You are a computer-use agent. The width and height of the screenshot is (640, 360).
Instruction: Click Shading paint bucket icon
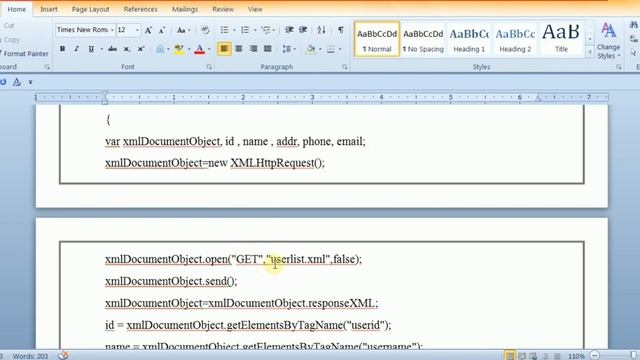(x=311, y=49)
